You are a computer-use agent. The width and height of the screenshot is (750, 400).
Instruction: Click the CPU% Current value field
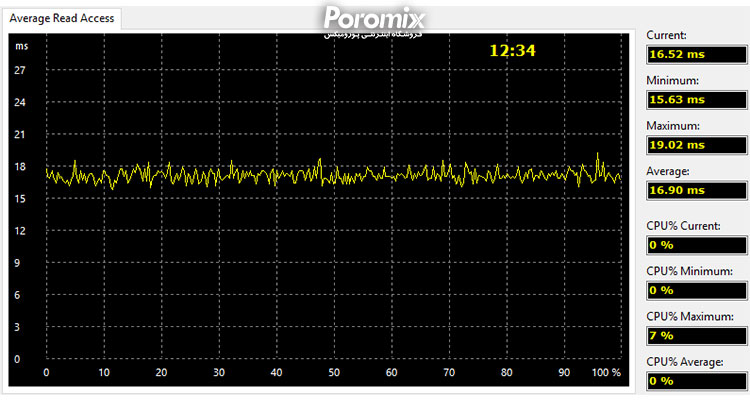point(696,245)
